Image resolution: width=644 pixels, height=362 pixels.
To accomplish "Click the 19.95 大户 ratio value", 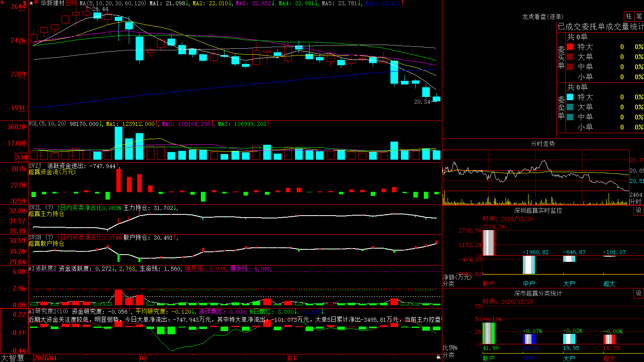I will (x=571, y=348).
